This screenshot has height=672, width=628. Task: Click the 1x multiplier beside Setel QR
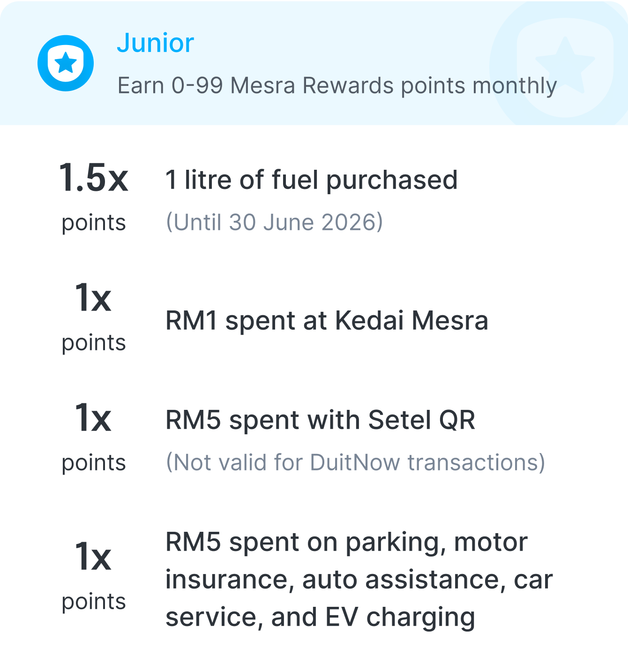coord(93,418)
